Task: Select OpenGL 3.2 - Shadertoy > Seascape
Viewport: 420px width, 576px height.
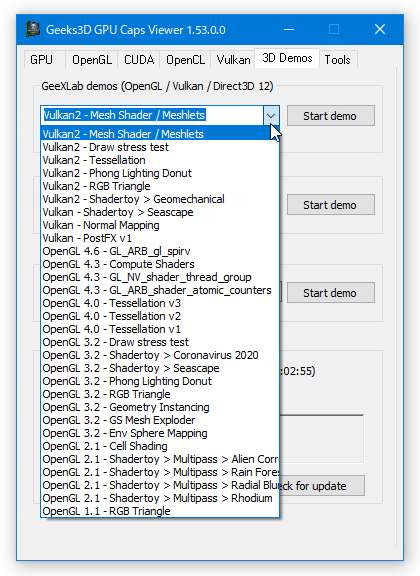Action: (x=160, y=368)
